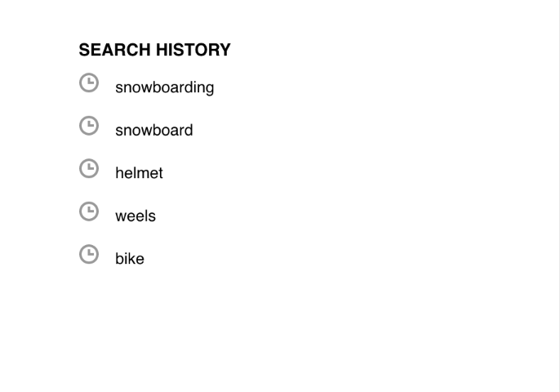Open the snowboarding search history entry
The width and height of the screenshot is (560, 392).
coord(164,87)
